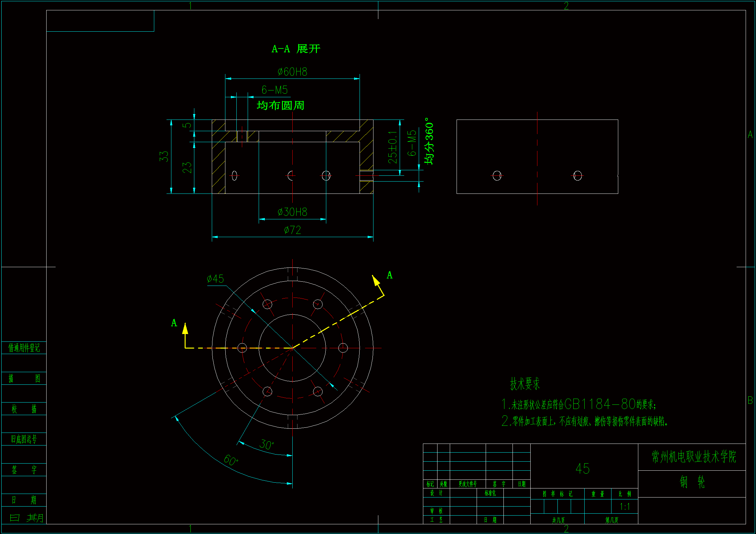This screenshot has width=756, height=534.
Task: Select the 钢轮 part name cell
Action: [692, 482]
